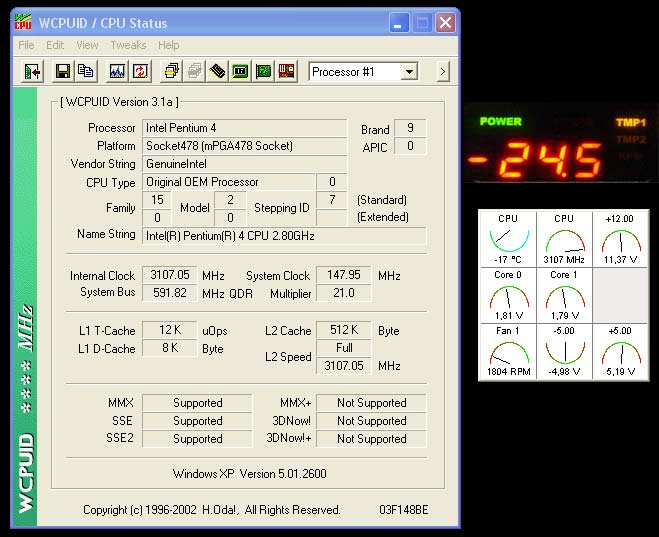Click the L1 D-Cache value 8 K
Image resolution: width=659 pixels, height=537 pixels.
click(x=170, y=348)
